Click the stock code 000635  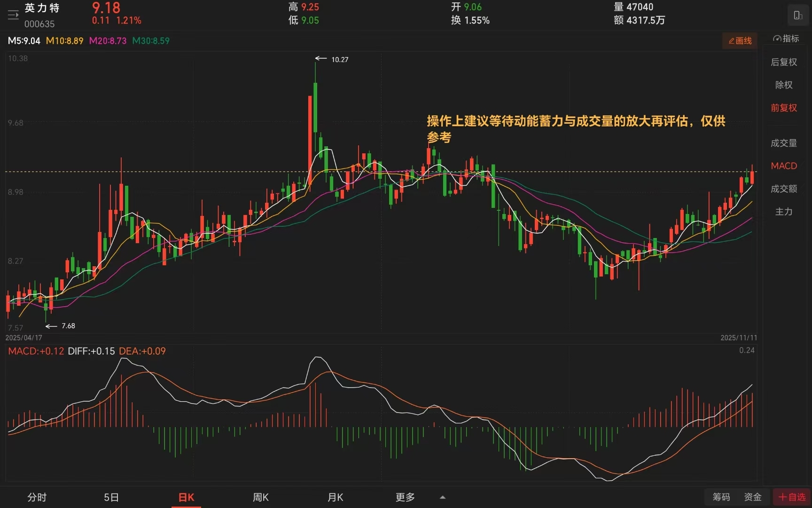[x=39, y=24]
